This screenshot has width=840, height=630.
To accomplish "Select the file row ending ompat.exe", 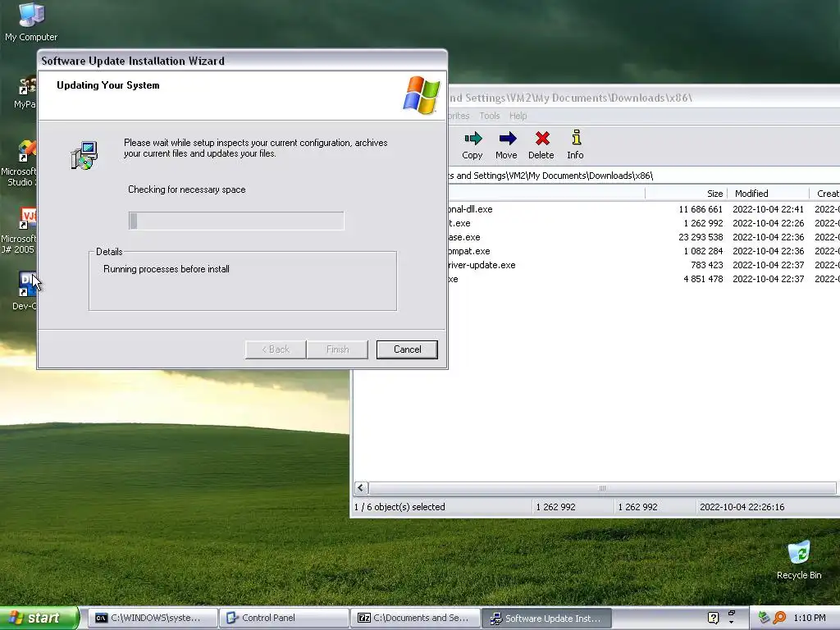I will [x=644, y=251].
